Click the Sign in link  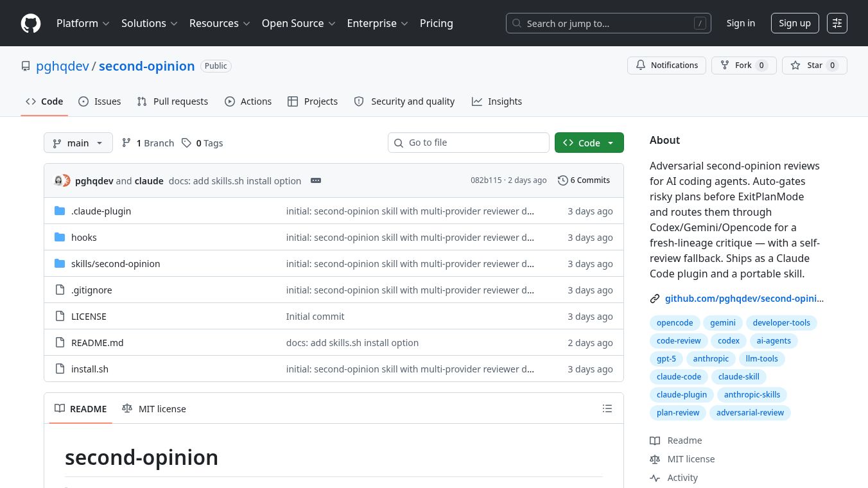741,23
